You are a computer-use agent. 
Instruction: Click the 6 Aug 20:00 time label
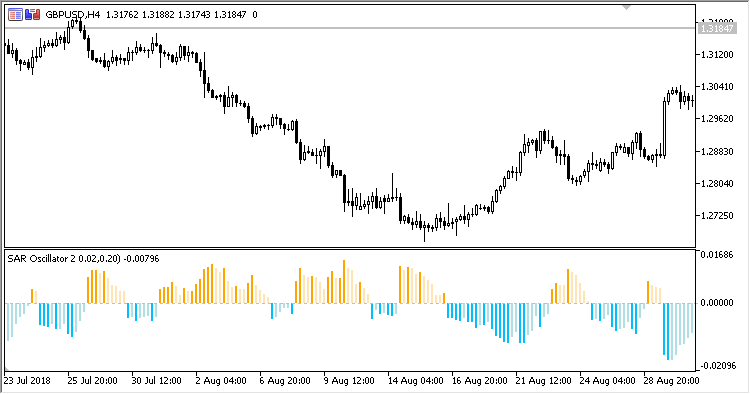point(285,381)
